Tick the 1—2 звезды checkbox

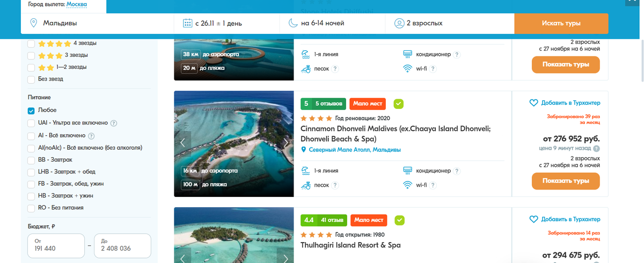tap(31, 67)
